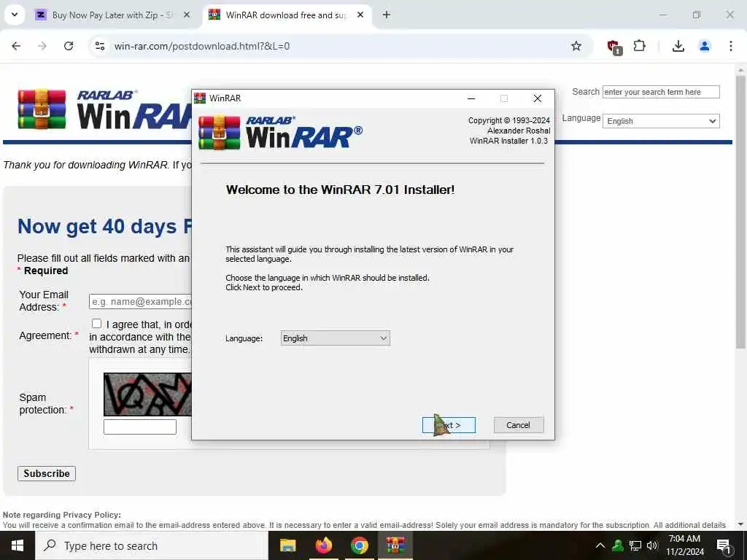Reload the current page

69,46
